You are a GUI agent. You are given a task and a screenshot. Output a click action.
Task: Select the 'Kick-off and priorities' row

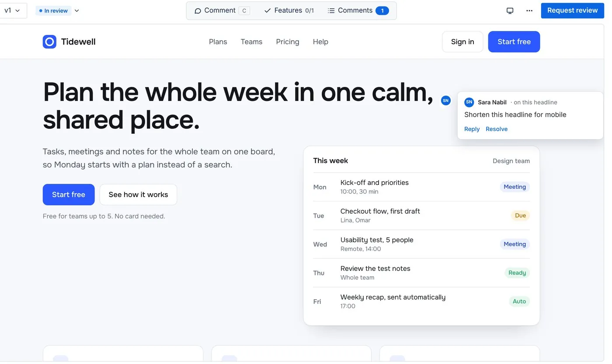click(421, 187)
